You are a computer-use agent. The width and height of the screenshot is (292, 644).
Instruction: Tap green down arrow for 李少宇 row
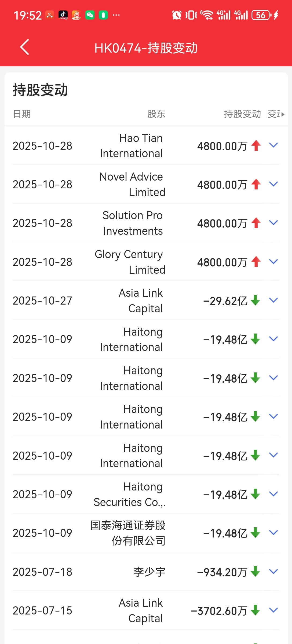(255, 572)
